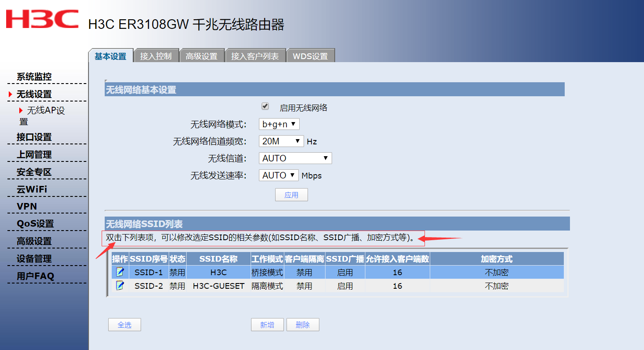Click the 新增 button
Image resolution: width=644 pixels, height=350 pixels.
point(267,325)
